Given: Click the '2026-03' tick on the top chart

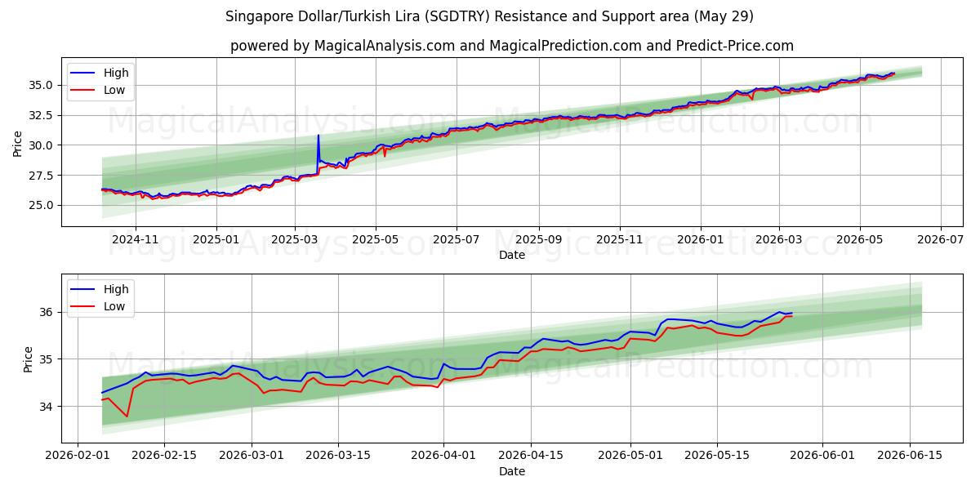Looking at the screenshot, I should pyautogui.click(x=778, y=241).
